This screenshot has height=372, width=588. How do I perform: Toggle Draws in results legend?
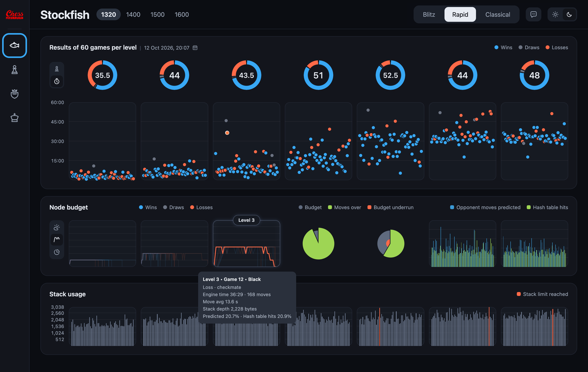coord(529,47)
